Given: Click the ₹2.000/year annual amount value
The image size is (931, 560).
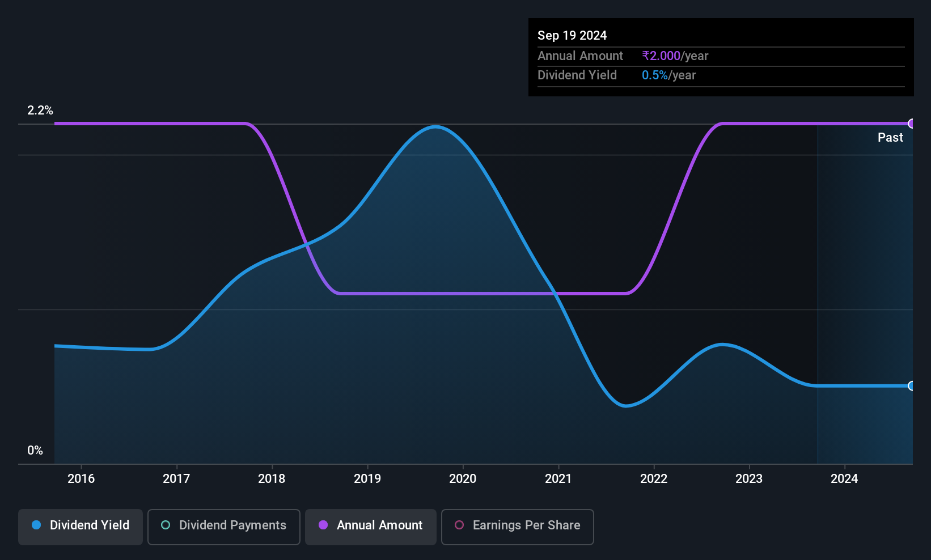Looking at the screenshot, I should pyautogui.click(x=675, y=56).
